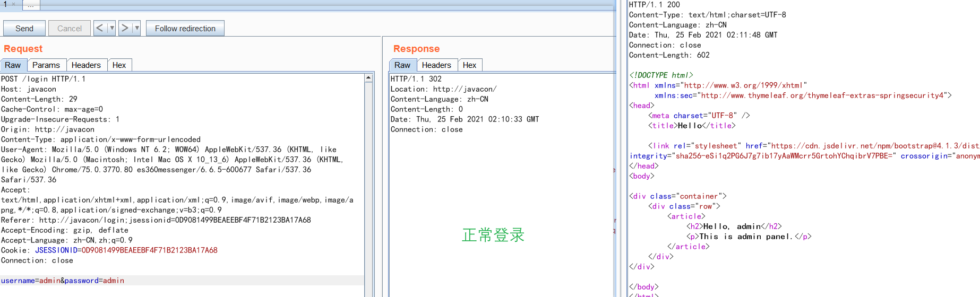Click the 'HTTP/1.1 200' status line
The image size is (980, 297).
click(x=655, y=5)
